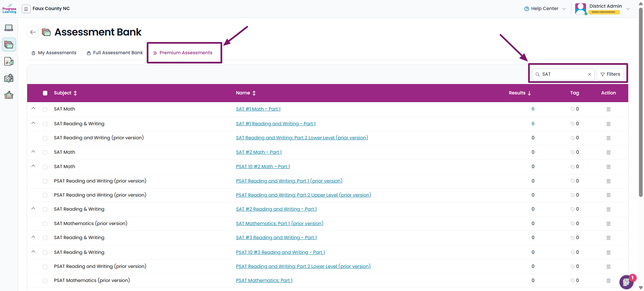This screenshot has width=644, height=291.
Task: Open the SAT #2 Reading and Writing link
Action: (x=276, y=209)
